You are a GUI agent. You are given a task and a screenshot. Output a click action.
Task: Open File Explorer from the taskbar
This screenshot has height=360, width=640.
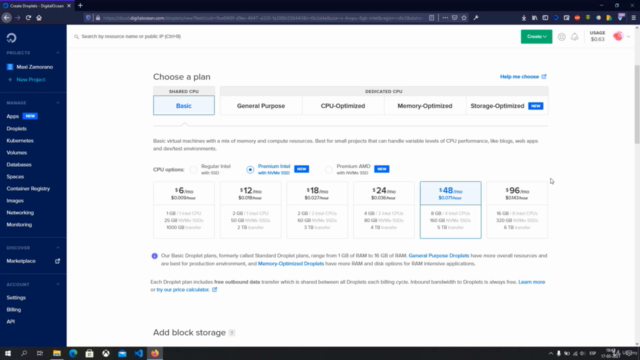coord(57,353)
